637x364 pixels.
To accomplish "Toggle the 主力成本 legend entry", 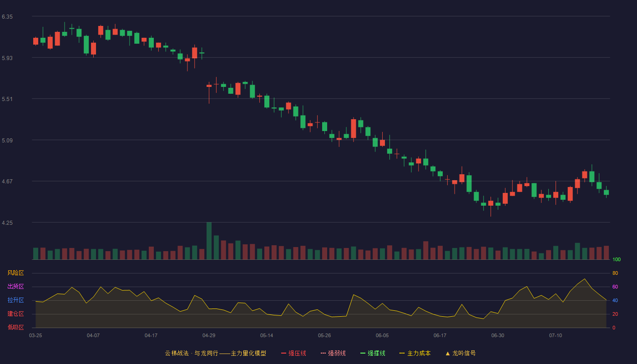I will click(x=415, y=353).
